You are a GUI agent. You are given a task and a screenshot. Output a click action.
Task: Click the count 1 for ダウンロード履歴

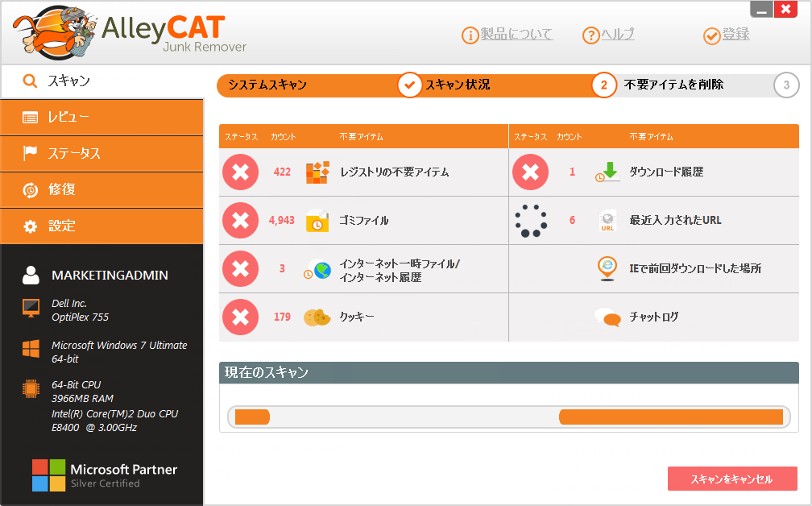coord(572,172)
